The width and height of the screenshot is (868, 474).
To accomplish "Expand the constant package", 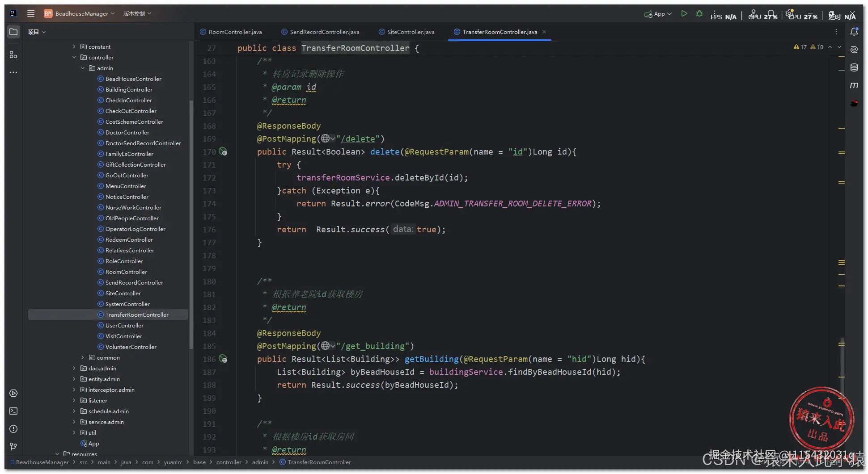I will point(74,46).
